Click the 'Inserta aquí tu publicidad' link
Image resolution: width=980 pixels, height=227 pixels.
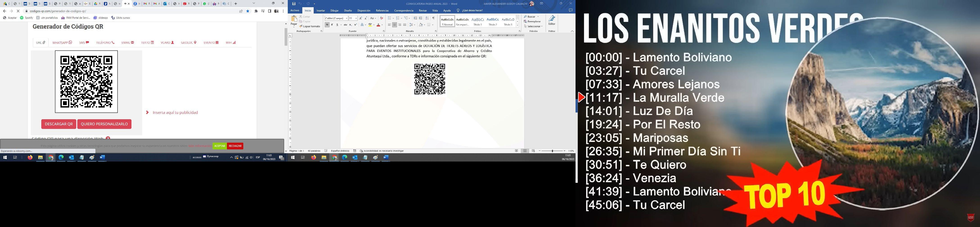coord(175,112)
